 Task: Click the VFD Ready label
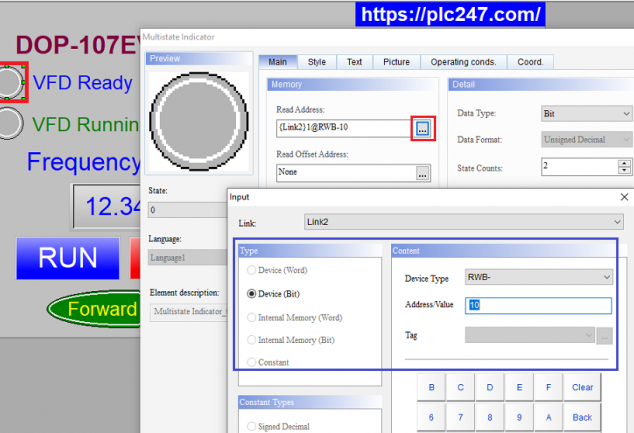point(82,83)
